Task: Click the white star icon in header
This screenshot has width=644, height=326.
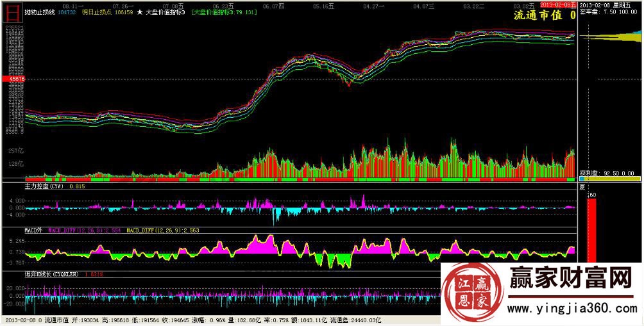Action: coord(139,12)
